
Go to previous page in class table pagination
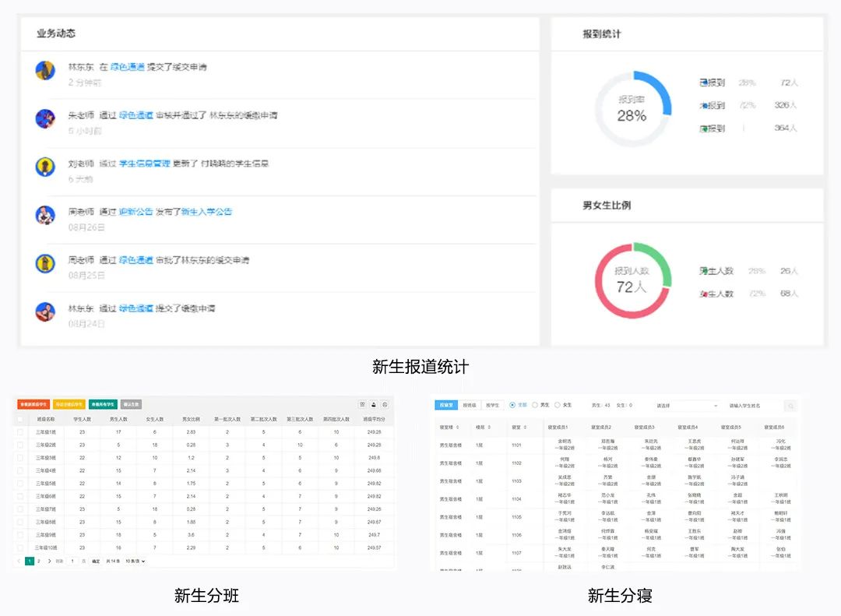[x=19, y=561]
